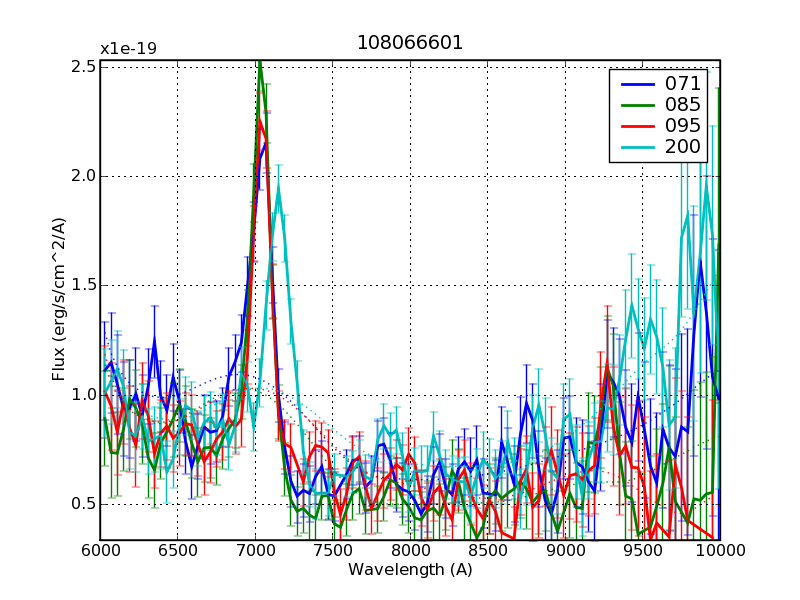Viewport: 800px width, 600px height.
Task: Click the 9500 tick on the x-axis
Action: click(x=642, y=551)
